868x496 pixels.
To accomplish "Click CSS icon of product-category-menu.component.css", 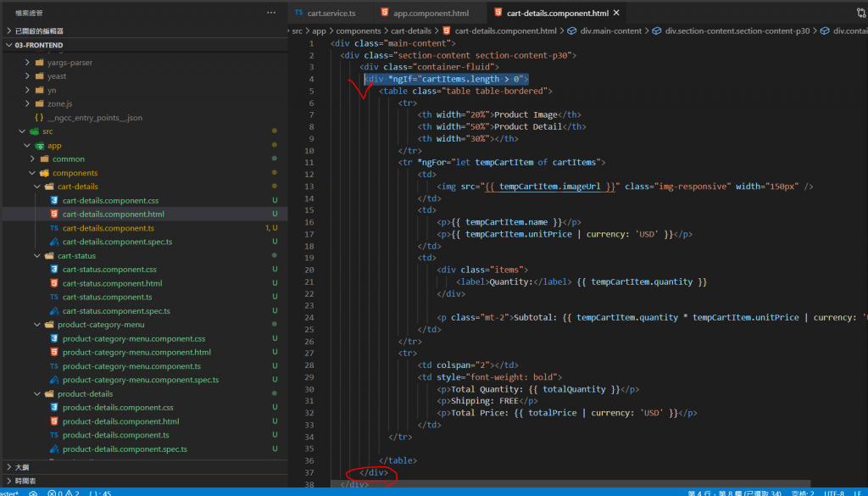I will [x=53, y=339].
